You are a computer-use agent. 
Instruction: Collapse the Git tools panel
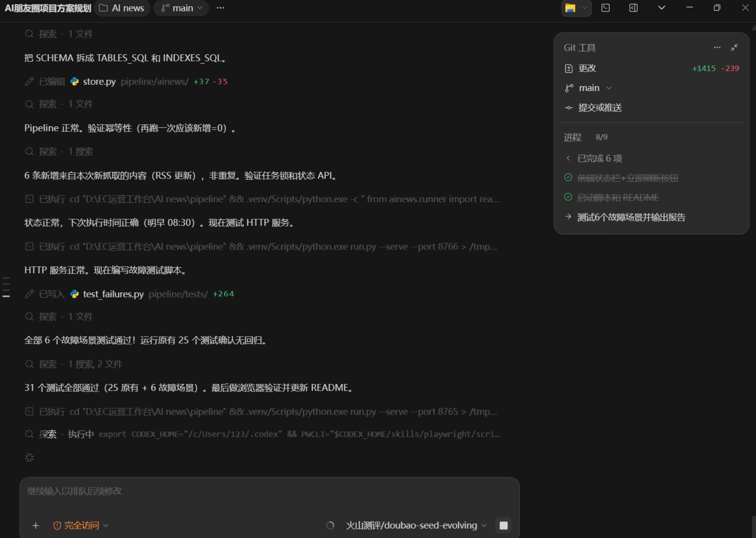[x=735, y=48]
